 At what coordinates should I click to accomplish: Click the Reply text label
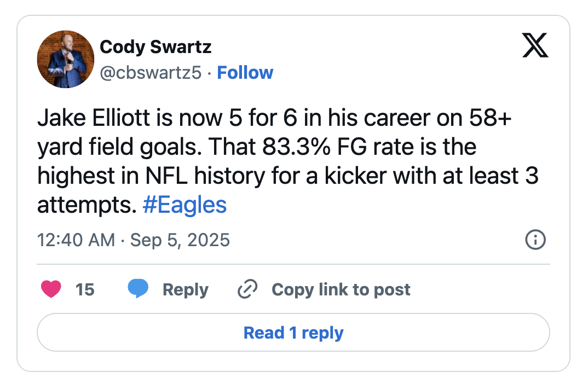185,289
